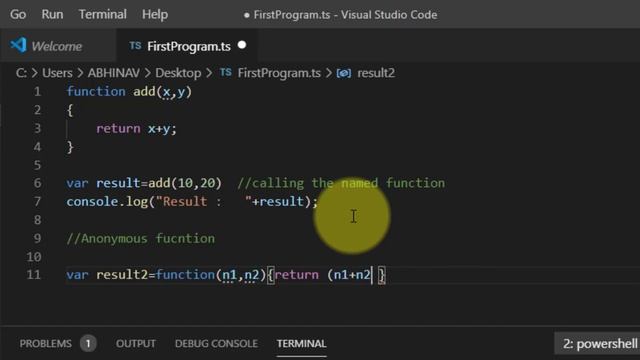Select the Users breadcrumb segment
This screenshot has width=640, height=360.
[x=57, y=73]
